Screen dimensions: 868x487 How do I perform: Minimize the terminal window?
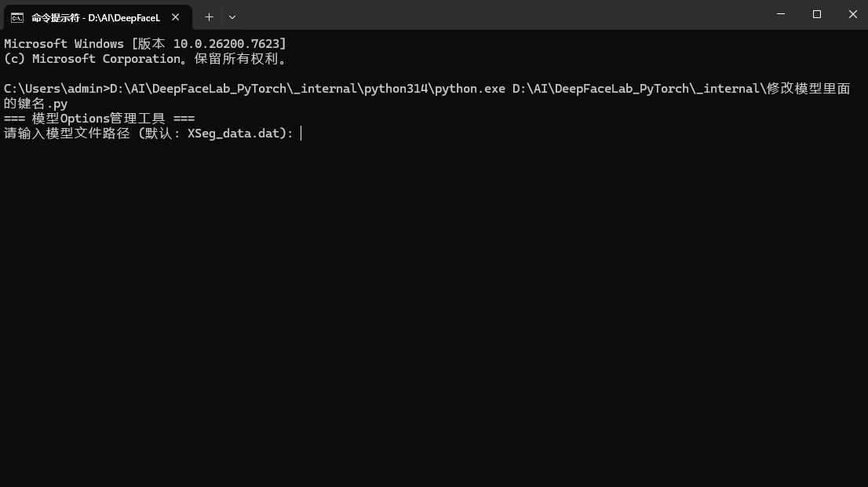781,14
